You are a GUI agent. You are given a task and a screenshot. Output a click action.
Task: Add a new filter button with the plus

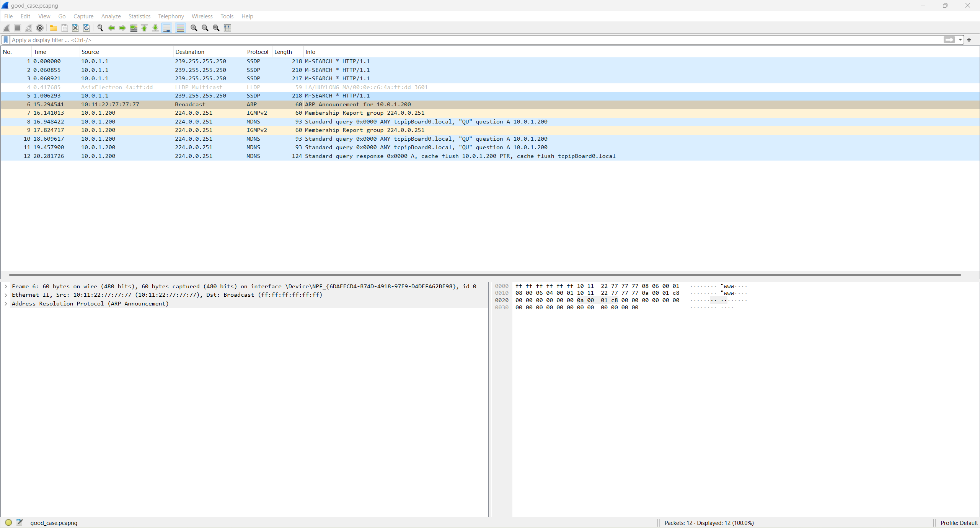click(969, 40)
